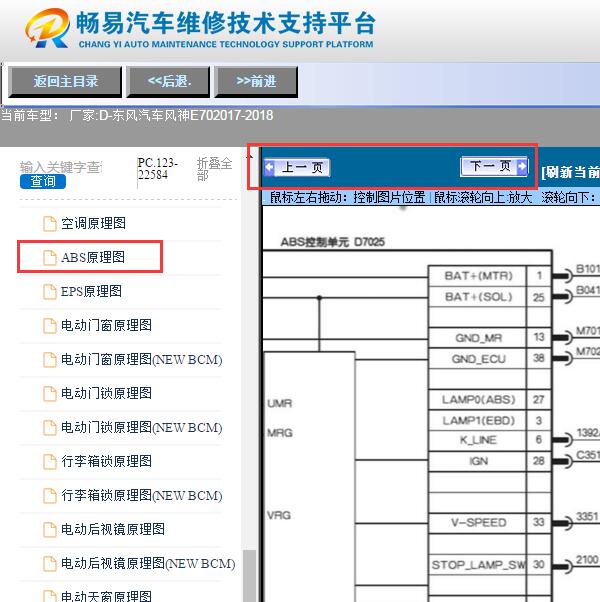
Task: Open 电动后视镜原理图 entry
Action: point(113,529)
